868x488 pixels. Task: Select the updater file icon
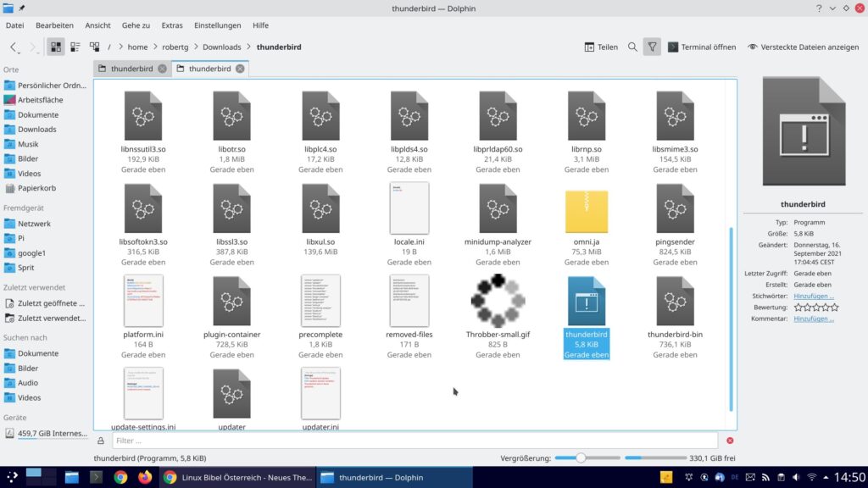[232, 394]
